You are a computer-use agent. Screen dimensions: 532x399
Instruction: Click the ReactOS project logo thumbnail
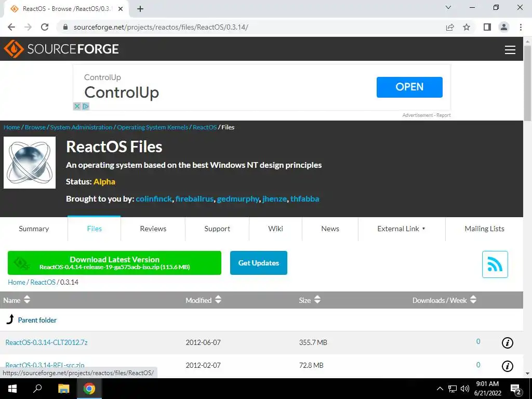pos(30,163)
